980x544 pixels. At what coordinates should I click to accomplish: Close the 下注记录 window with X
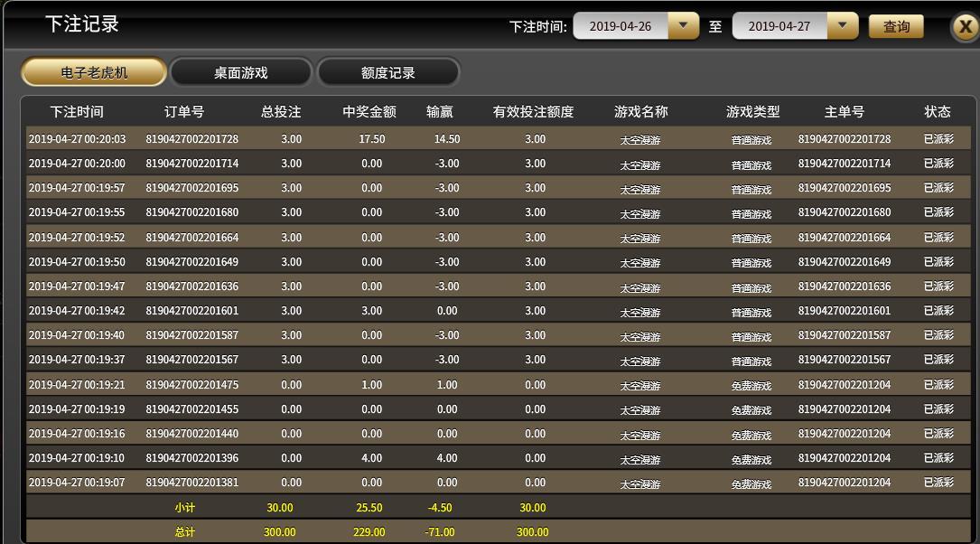coord(965,27)
